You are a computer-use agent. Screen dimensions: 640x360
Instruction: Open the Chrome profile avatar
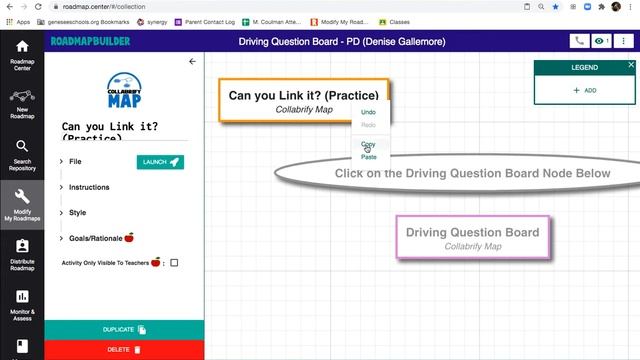coord(616,7)
